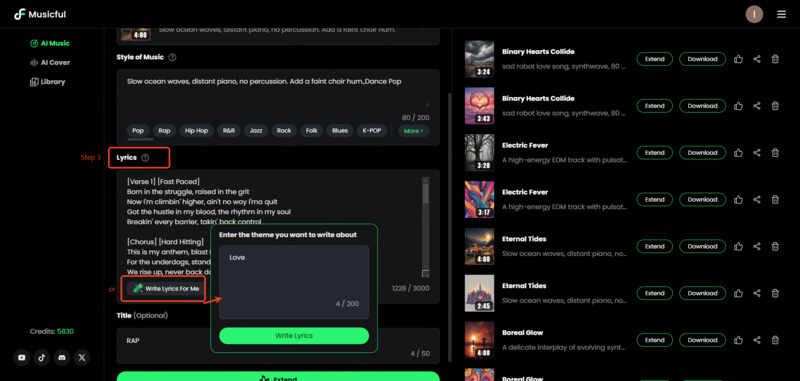Select the Rock genre chip
The height and width of the screenshot is (381, 800).
(284, 131)
